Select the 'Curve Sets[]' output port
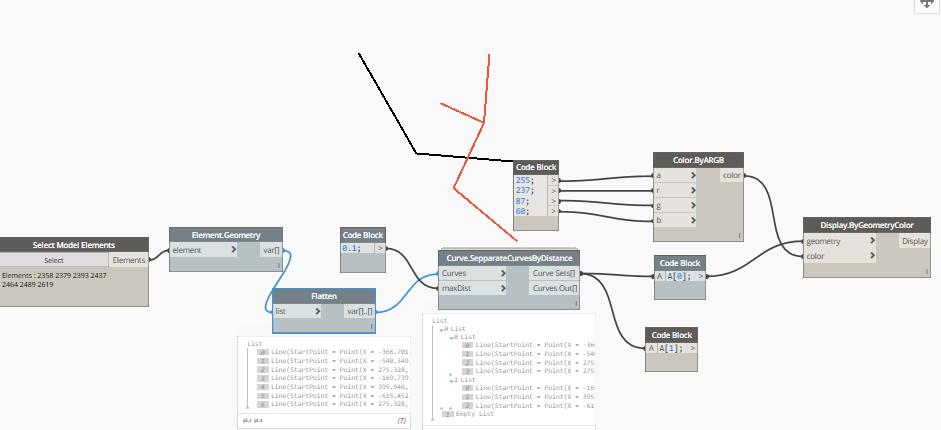 [x=555, y=273]
